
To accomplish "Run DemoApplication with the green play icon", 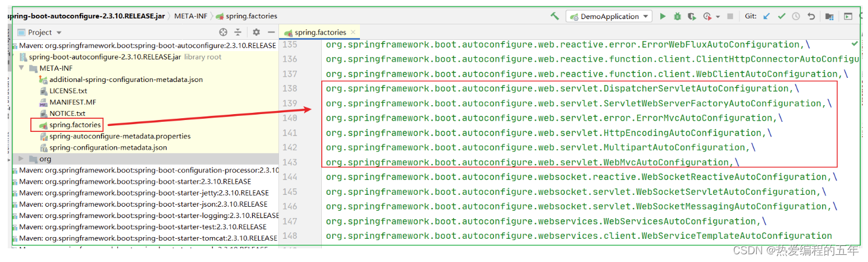I will 663,17.
